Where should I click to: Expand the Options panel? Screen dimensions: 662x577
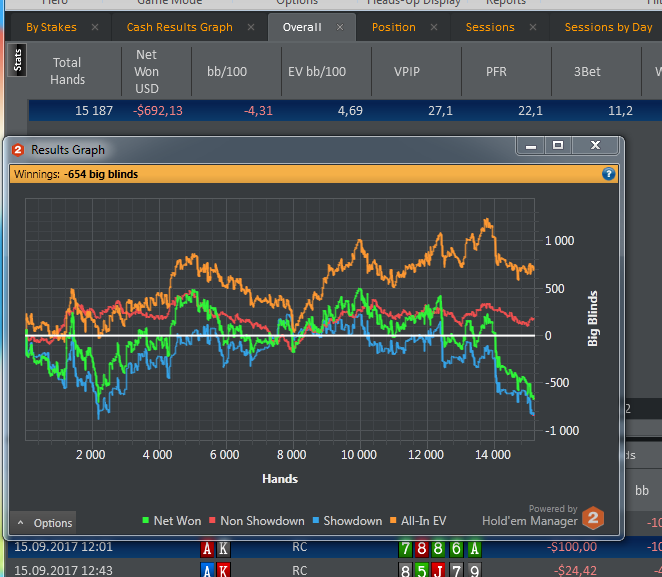pos(43,523)
